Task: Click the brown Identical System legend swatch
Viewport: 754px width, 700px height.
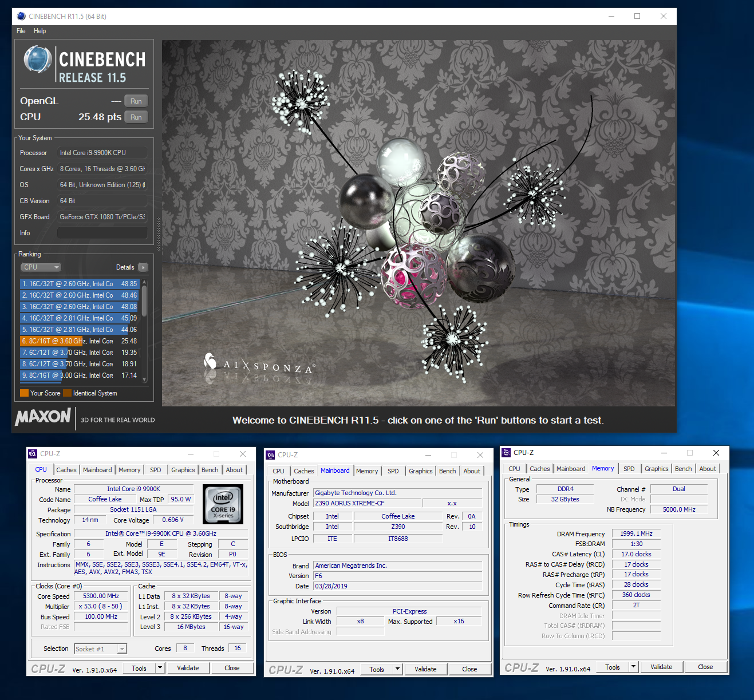Action: click(67, 393)
